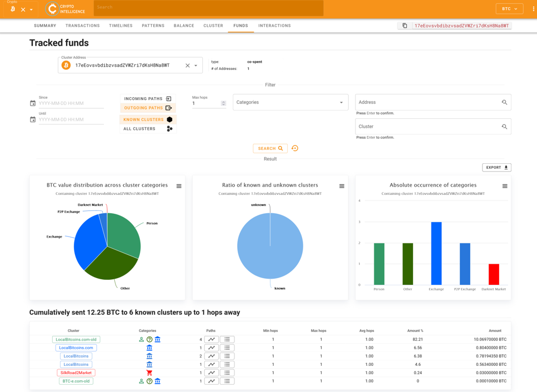Show path graph for LocalBitcoins.com row

click(x=212, y=348)
